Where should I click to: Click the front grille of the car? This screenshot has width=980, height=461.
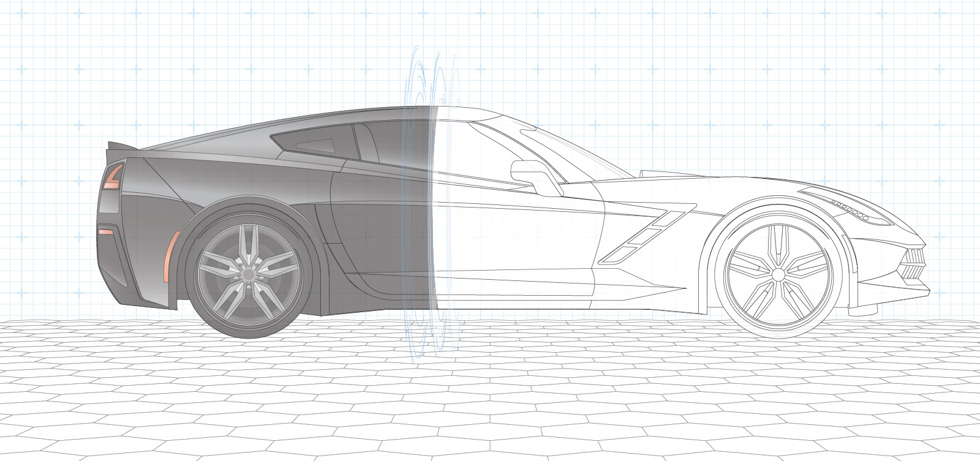coord(913,263)
